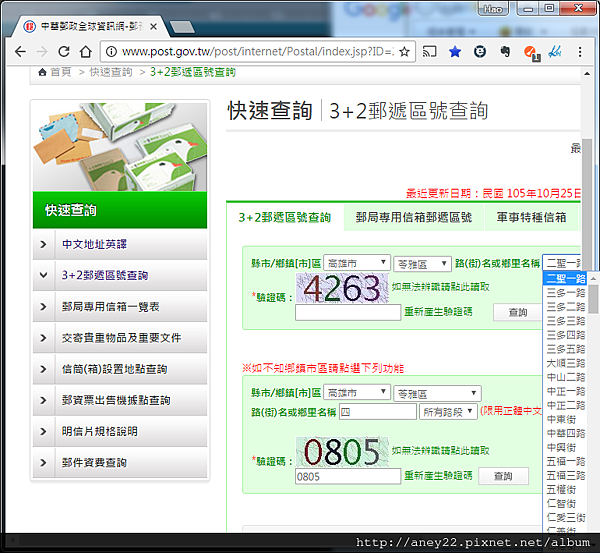This screenshot has width=600, height=553.
Task: Click the empty captcha input under 4263
Action: 348,313
